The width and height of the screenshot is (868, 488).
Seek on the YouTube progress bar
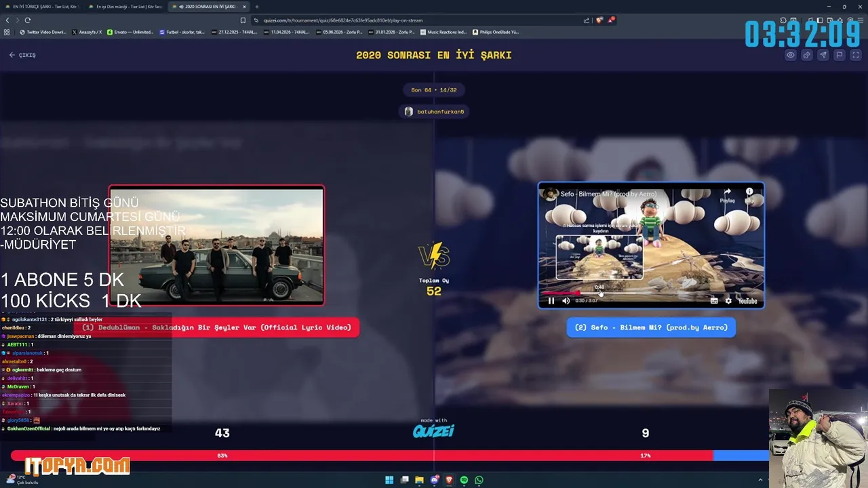click(650, 293)
